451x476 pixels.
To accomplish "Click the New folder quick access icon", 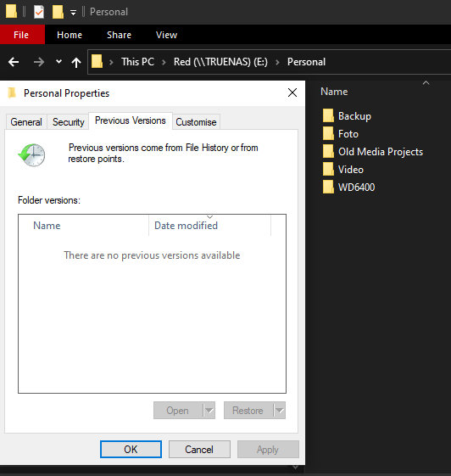I will tap(58, 12).
